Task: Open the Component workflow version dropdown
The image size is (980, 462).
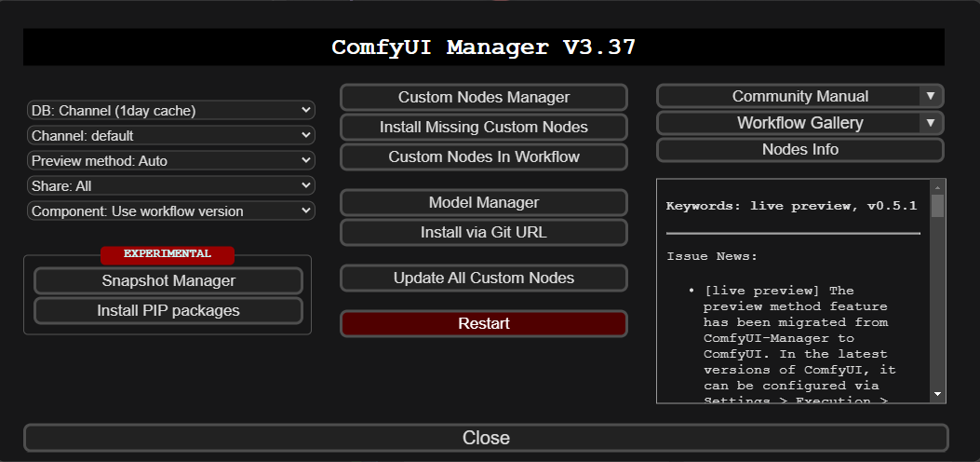Action: (170, 211)
